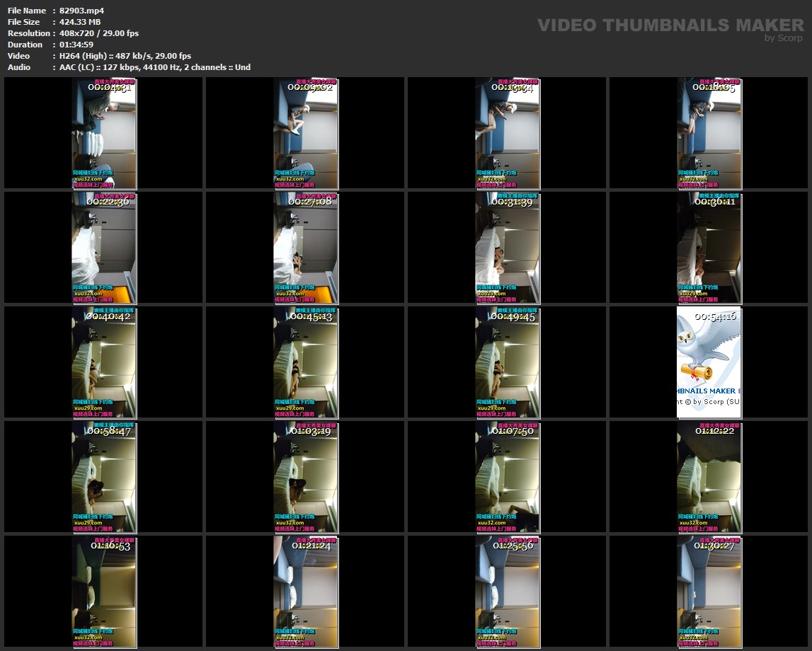Open the last thumbnail at 01:30:27
The height and width of the screenshot is (651, 812).
[709, 592]
